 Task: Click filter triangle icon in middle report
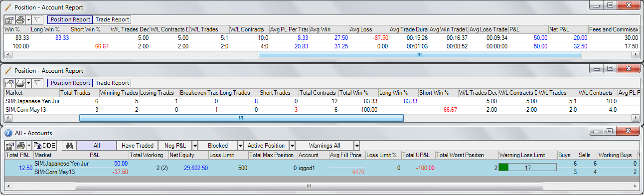point(38,83)
